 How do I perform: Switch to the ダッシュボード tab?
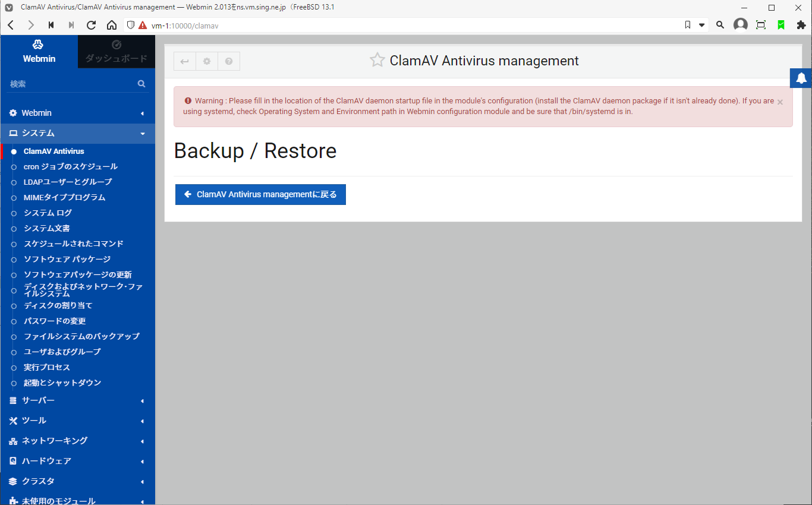pyautogui.click(x=117, y=52)
